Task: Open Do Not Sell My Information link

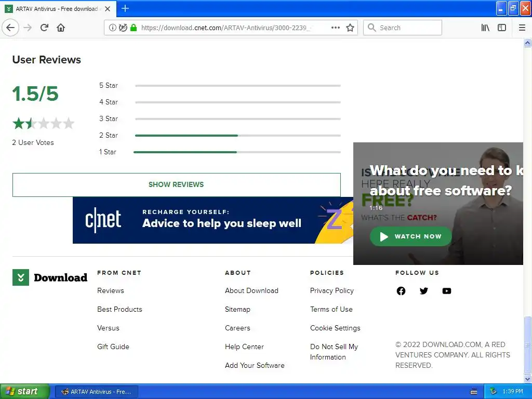Action: click(x=334, y=352)
